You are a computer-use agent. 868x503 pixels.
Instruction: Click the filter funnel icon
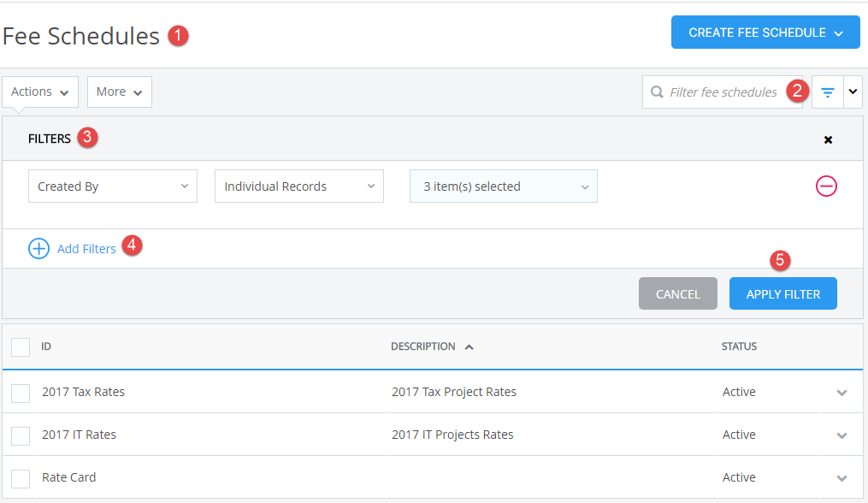point(826,92)
